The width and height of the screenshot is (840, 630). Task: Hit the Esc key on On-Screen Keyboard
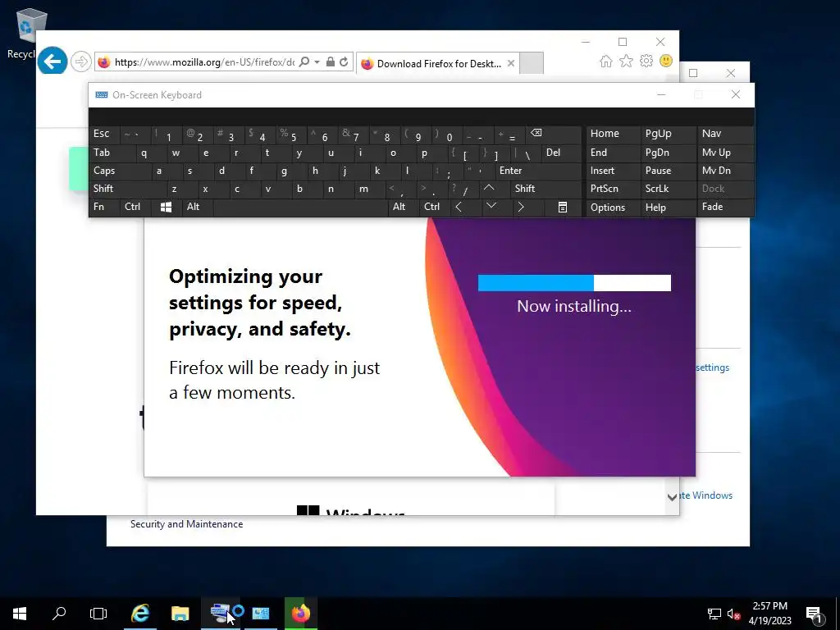coord(104,134)
